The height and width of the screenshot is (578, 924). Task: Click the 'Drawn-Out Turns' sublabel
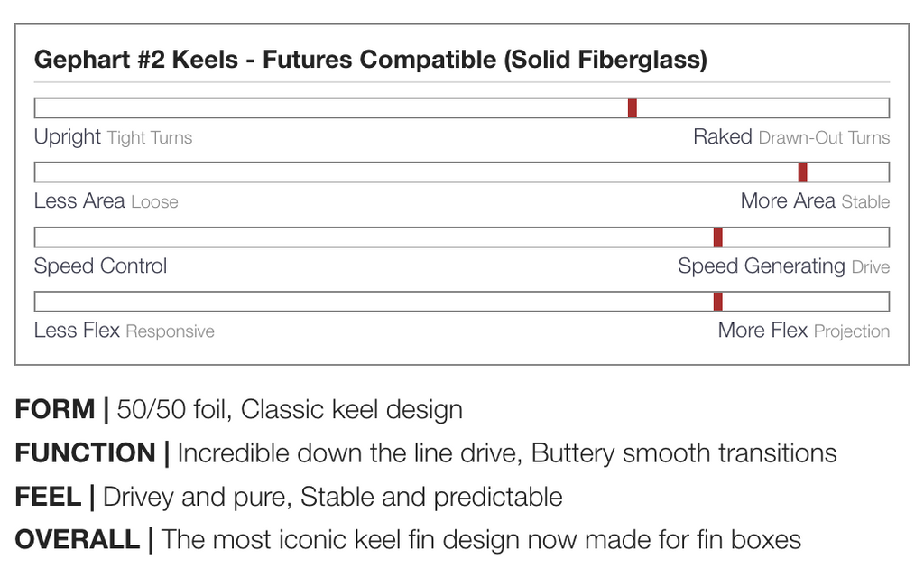824,138
